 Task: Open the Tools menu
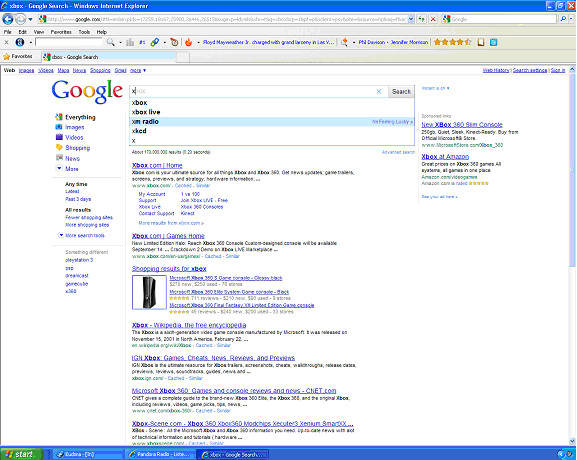tap(84, 32)
